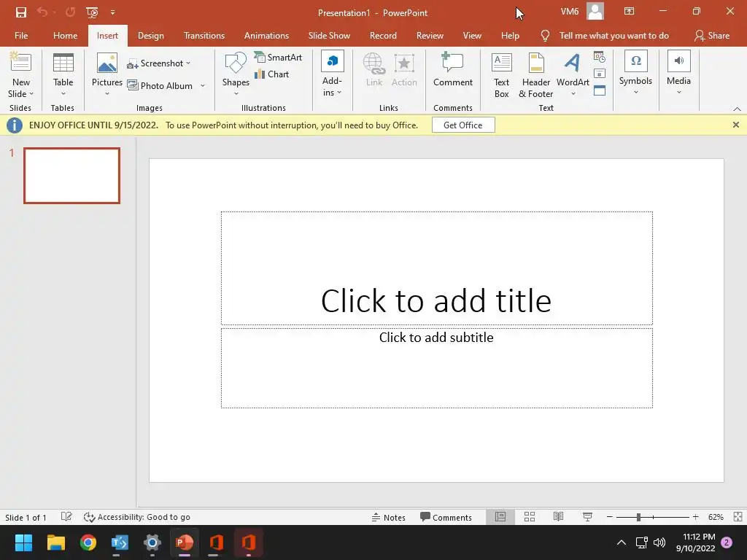Switch to Reading View
The width and height of the screenshot is (747, 560).
click(x=558, y=517)
